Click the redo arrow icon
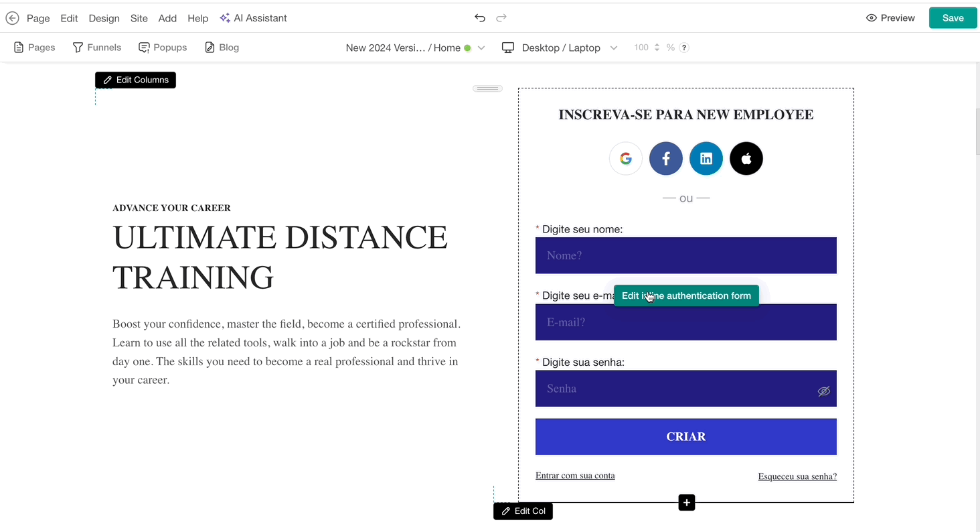The image size is (980, 532). (501, 18)
